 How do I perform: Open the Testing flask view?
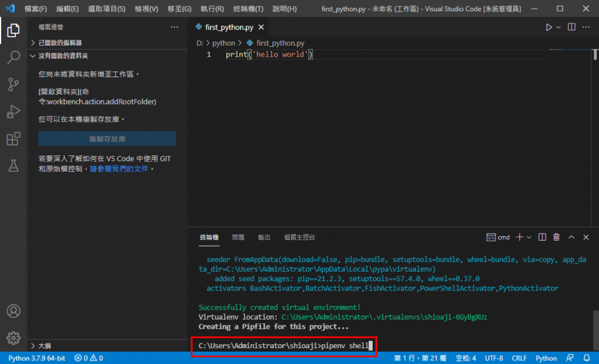pyautogui.click(x=13, y=166)
